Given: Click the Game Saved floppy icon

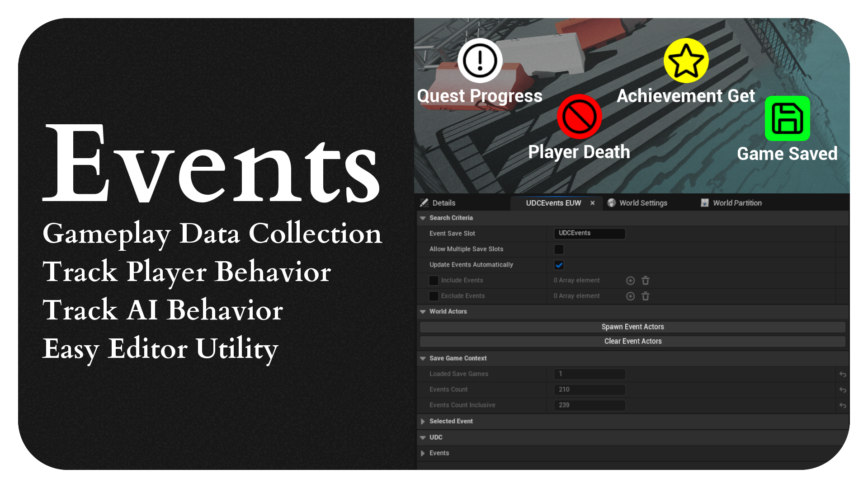Looking at the screenshot, I should (787, 118).
